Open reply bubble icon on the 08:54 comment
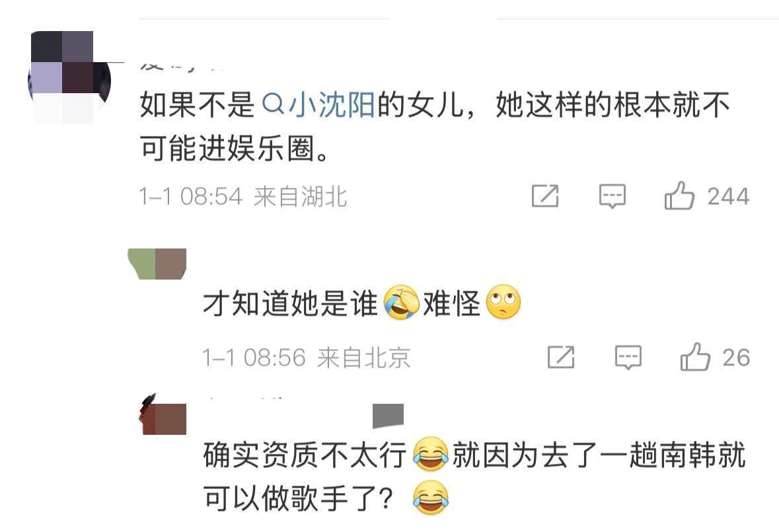The width and height of the screenshot is (779, 532). tap(612, 196)
